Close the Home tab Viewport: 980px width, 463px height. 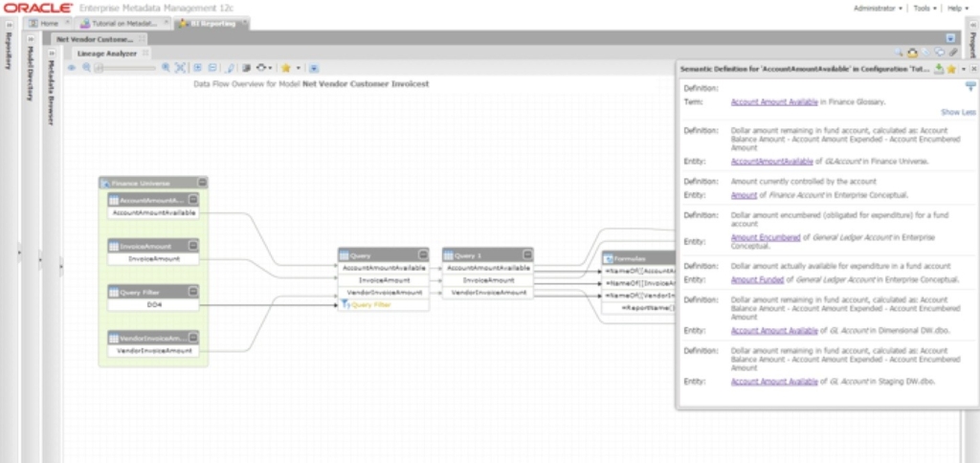pyautogui.click(x=68, y=23)
